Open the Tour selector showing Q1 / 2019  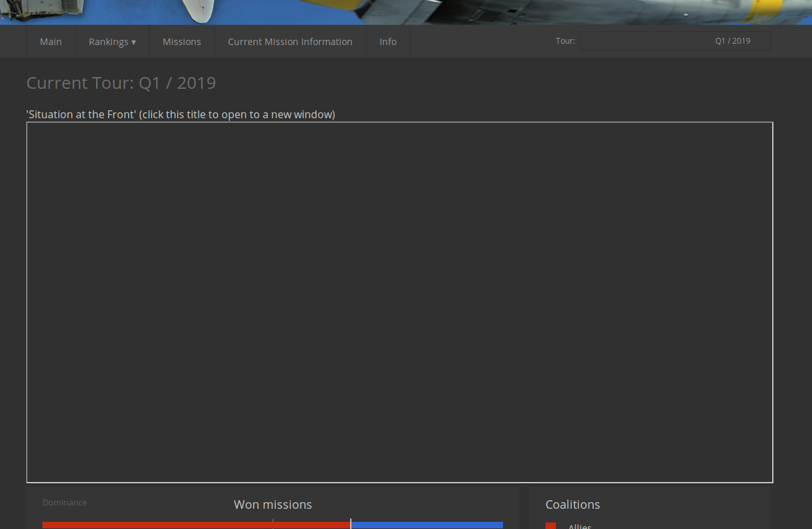tap(675, 41)
